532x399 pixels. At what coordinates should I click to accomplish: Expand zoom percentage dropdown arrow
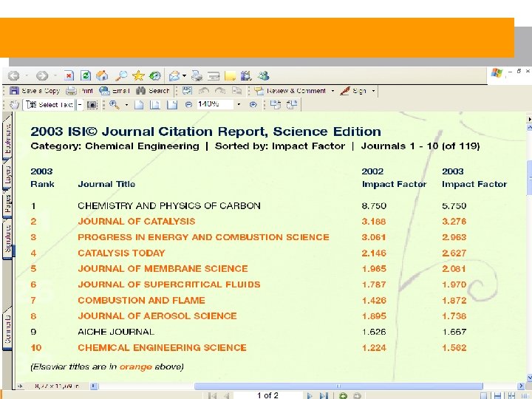(239, 104)
